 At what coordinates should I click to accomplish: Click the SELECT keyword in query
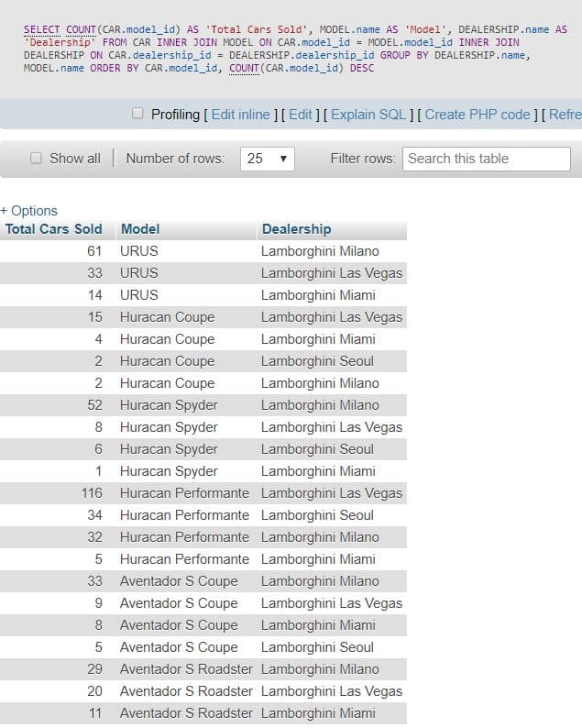pyautogui.click(x=42, y=29)
